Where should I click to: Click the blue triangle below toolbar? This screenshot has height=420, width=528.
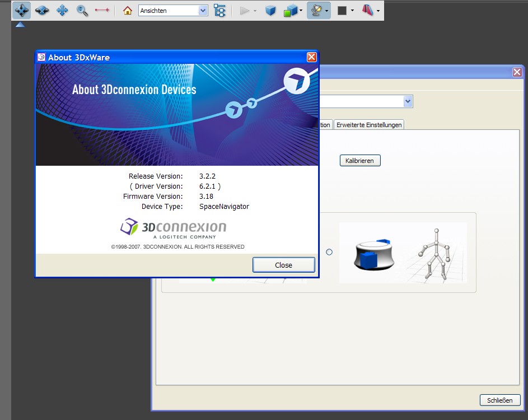tap(20, 24)
